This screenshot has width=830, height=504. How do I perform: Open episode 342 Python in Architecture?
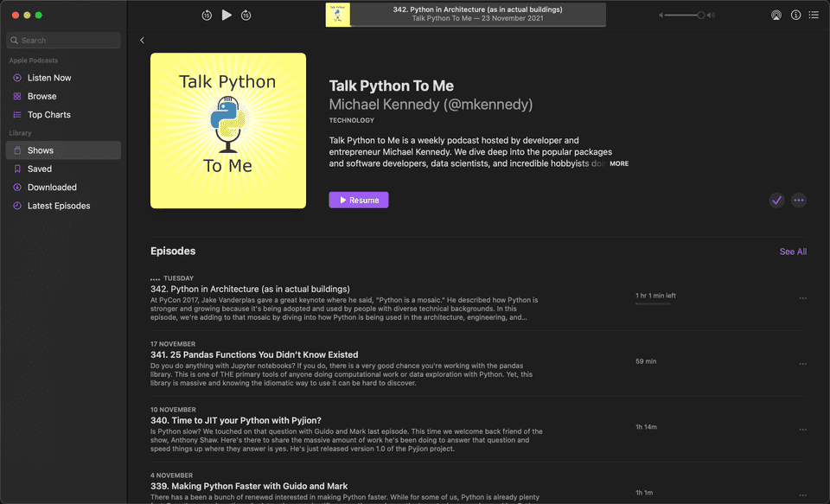(250, 289)
